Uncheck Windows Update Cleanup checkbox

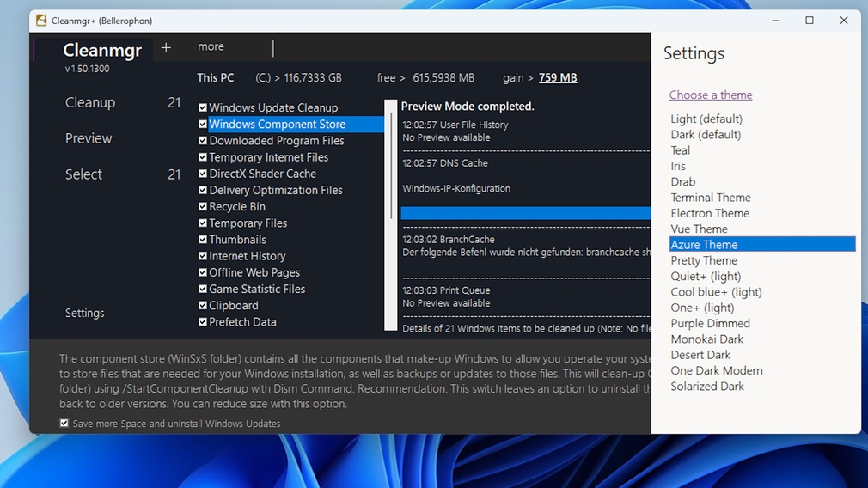(x=203, y=108)
